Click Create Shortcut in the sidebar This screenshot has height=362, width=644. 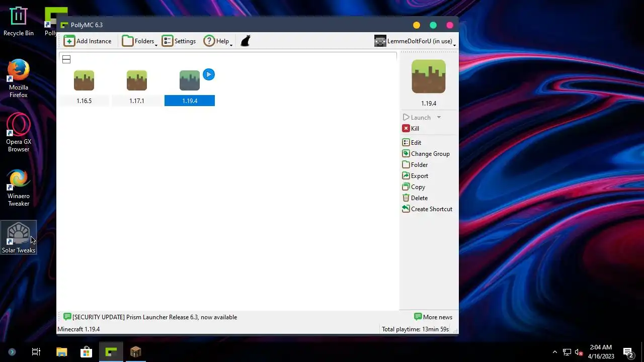click(427, 209)
